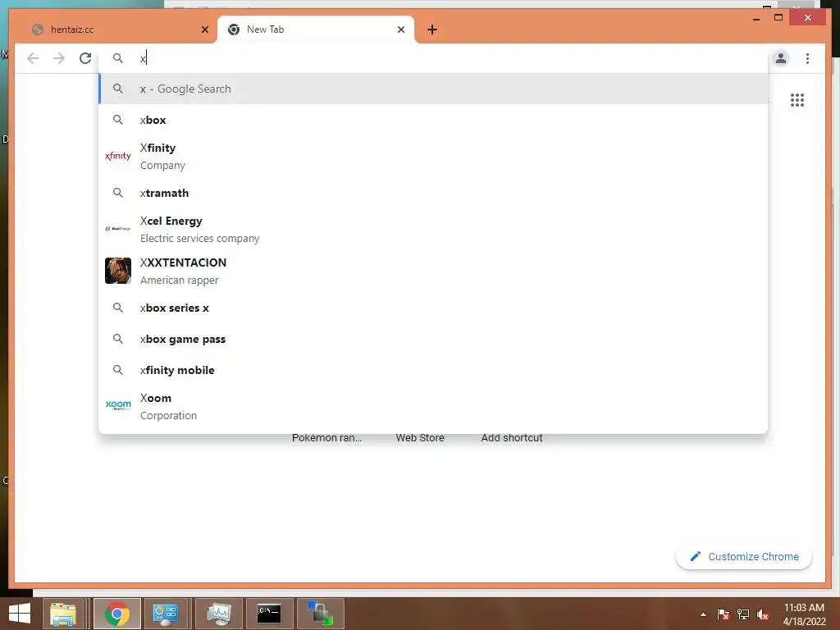Open the Chrome three-dot menu
The width and height of the screenshot is (840, 630).
coord(807,58)
